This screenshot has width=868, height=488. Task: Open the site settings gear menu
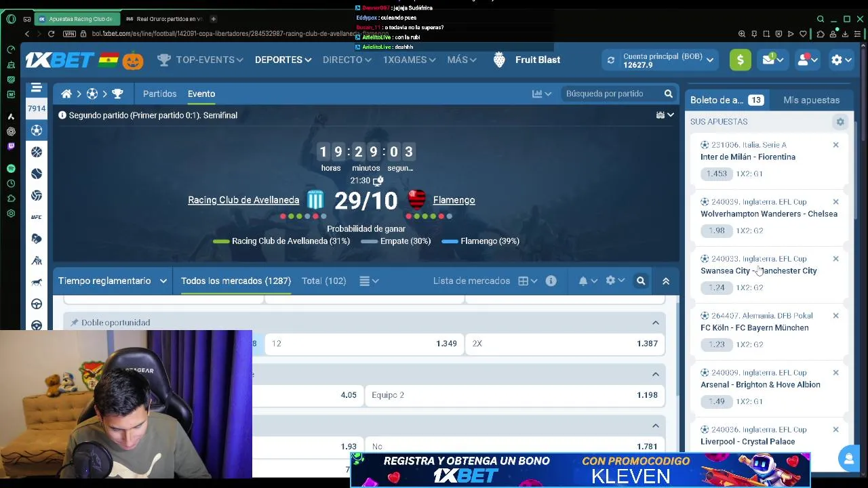(842, 60)
